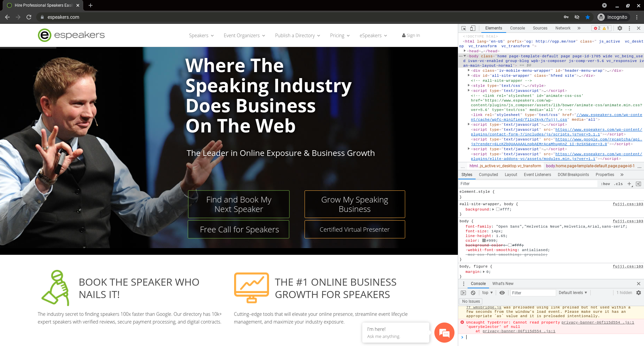Viewport: 644px width, 346px height.
Task: Open the Event Listeners tab
Action: coord(537,175)
